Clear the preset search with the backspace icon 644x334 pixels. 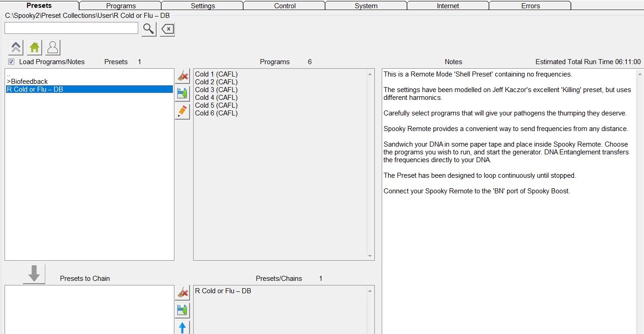tap(168, 29)
